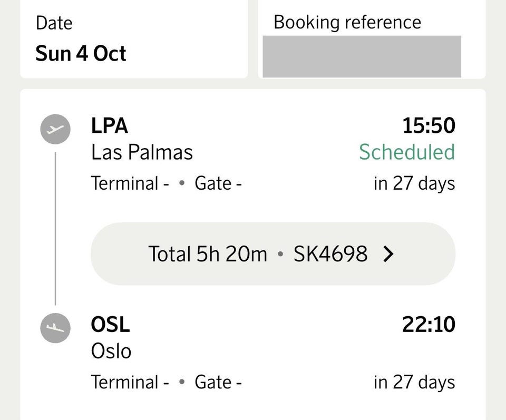Click the vertical route line between airports
Viewport: 506px width, 420px height.
pos(55,228)
